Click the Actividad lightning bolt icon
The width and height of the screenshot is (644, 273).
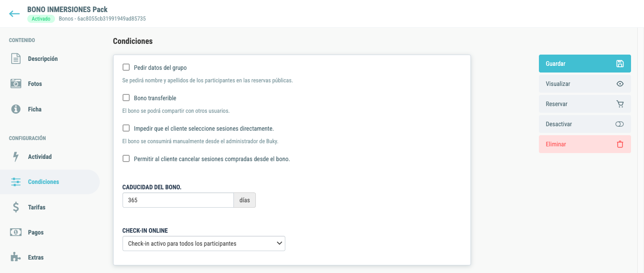coord(16,157)
